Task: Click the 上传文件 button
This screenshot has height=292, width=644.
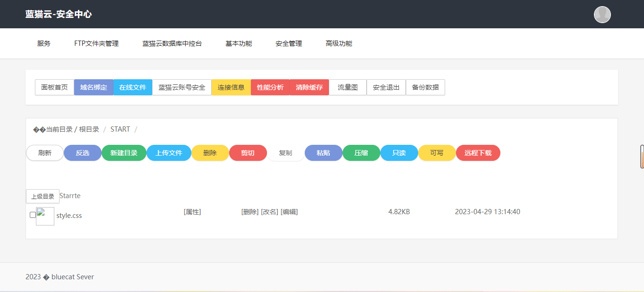Action: click(169, 153)
